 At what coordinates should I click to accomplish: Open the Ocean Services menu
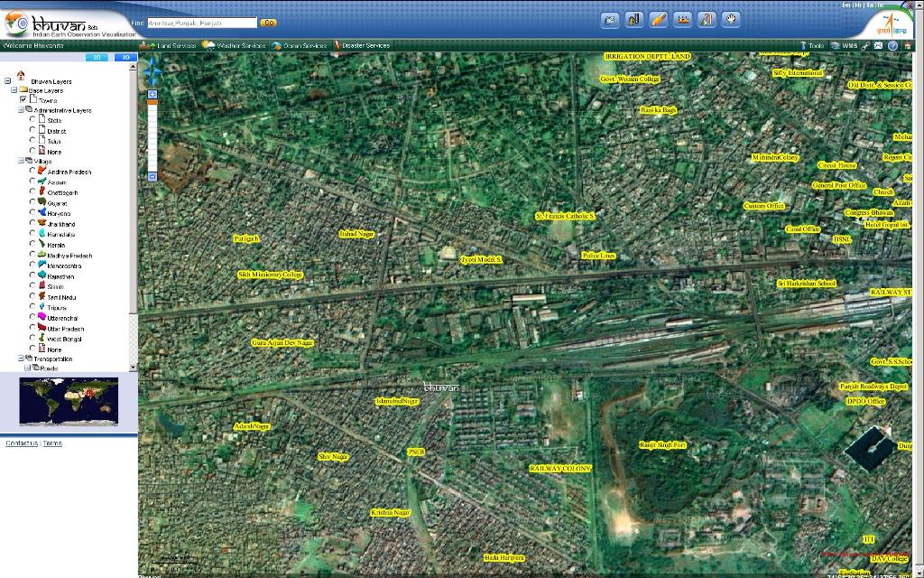[305, 45]
